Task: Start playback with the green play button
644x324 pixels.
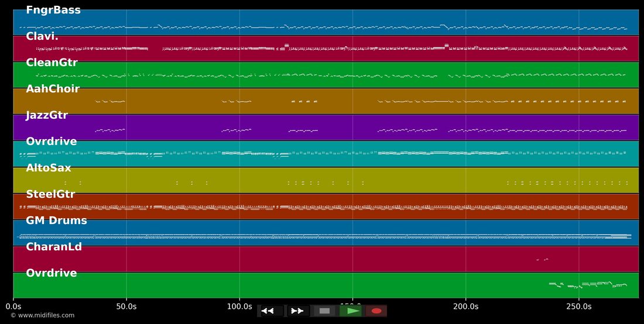Action: pyautogui.click(x=350, y=311)
